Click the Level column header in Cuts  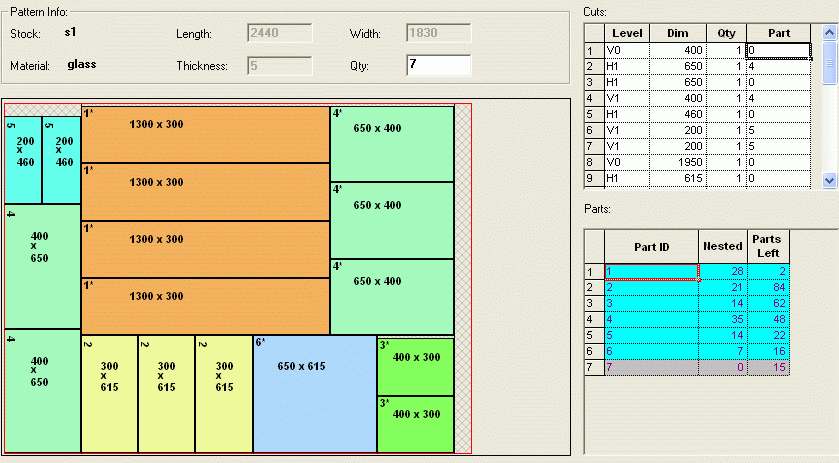(627, 33)
